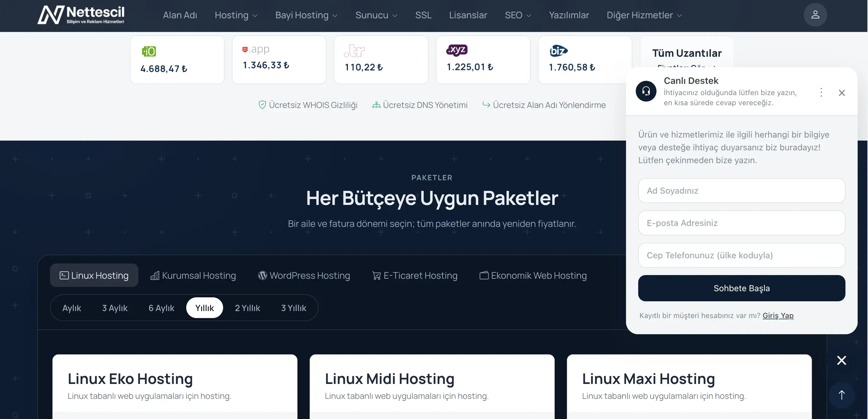The height and width of the screenshot is (419, 868).
Task: Select the .io domain card
Action: (177, 60)
